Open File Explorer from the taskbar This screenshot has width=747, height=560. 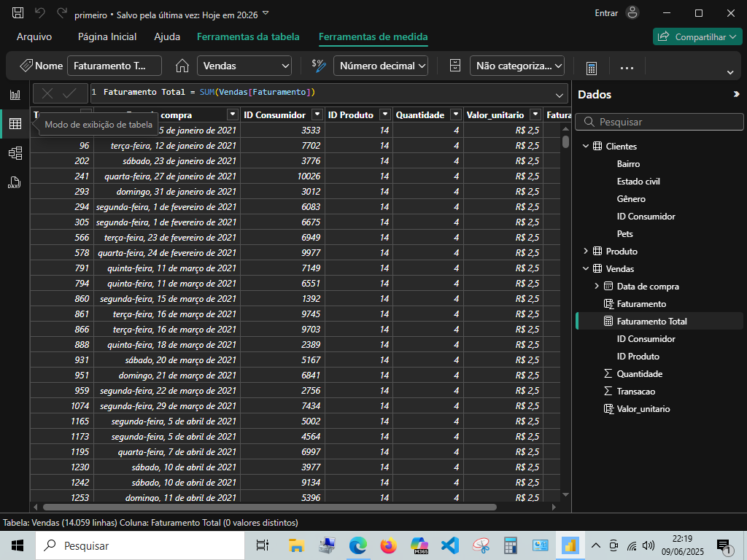(296, 545)
